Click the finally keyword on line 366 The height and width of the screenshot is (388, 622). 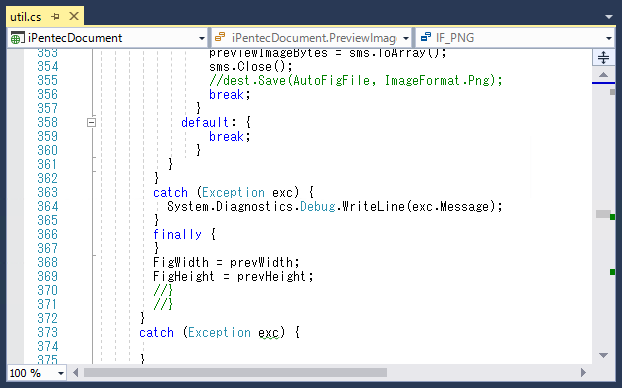tap(177, 234)
